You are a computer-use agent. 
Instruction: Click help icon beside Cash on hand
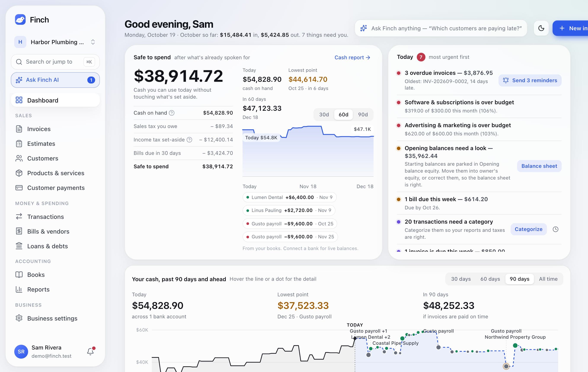172,113
